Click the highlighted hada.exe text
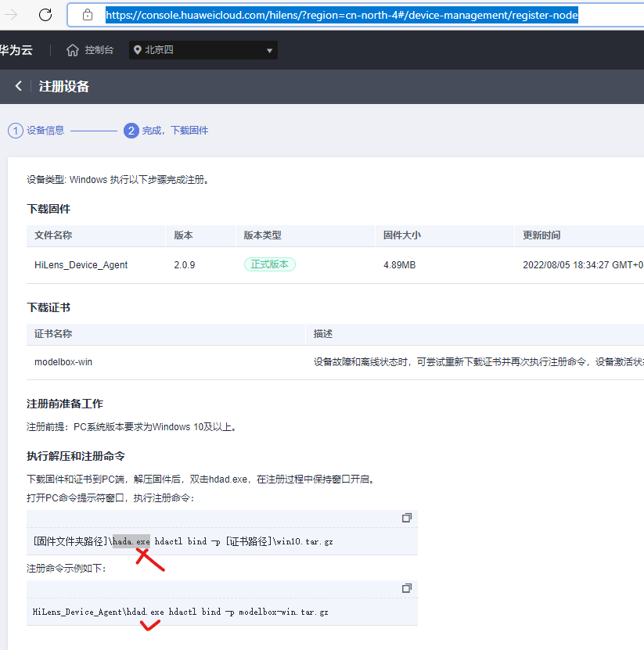644x650 pixels. coord(131,541)
